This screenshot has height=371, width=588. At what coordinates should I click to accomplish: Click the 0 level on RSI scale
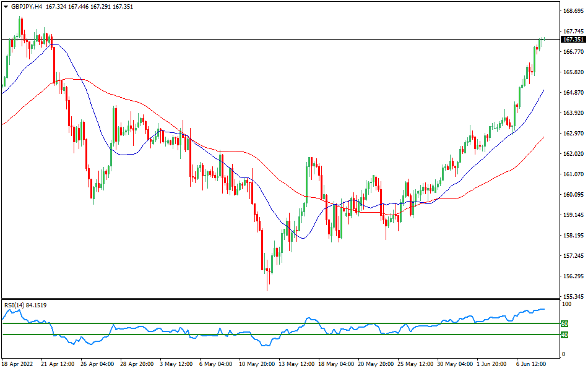563,354
